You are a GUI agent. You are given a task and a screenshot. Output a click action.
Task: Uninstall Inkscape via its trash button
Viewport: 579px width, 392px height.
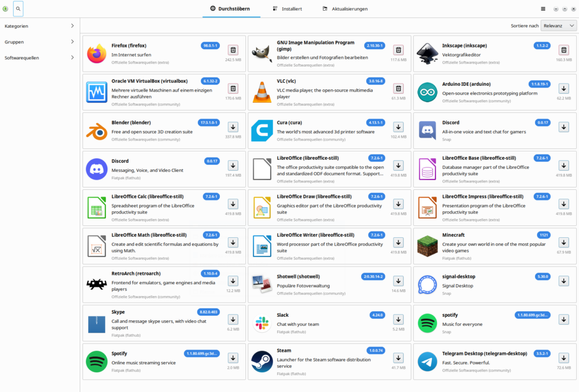564,50
